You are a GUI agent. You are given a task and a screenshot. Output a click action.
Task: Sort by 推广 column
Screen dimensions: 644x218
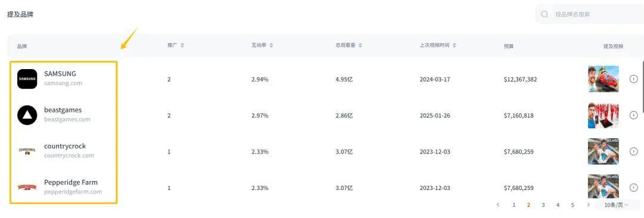(x=182, y=45)
